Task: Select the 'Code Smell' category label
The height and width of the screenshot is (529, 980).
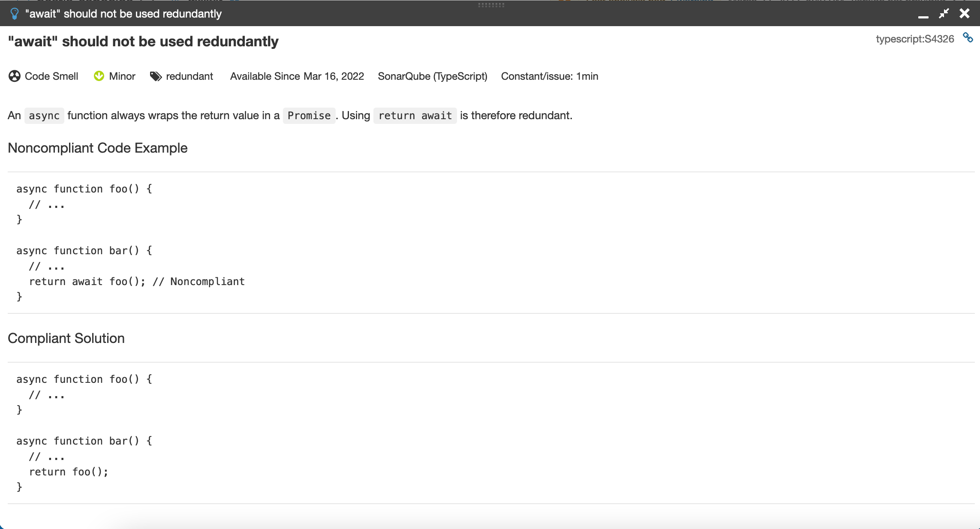Action: click(x=51, y=76)
